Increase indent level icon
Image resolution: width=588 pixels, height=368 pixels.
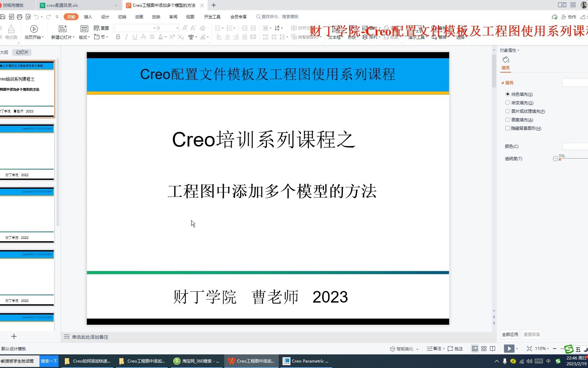pos(253,28)
